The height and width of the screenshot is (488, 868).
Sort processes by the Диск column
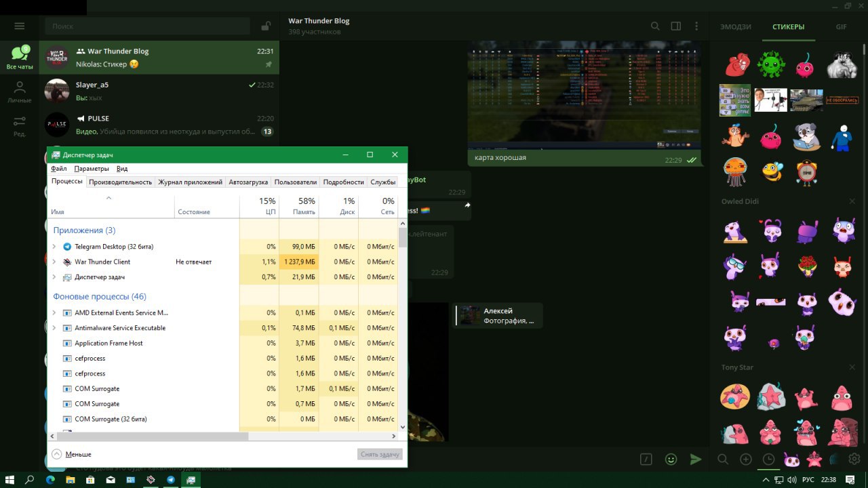[338, 207]
